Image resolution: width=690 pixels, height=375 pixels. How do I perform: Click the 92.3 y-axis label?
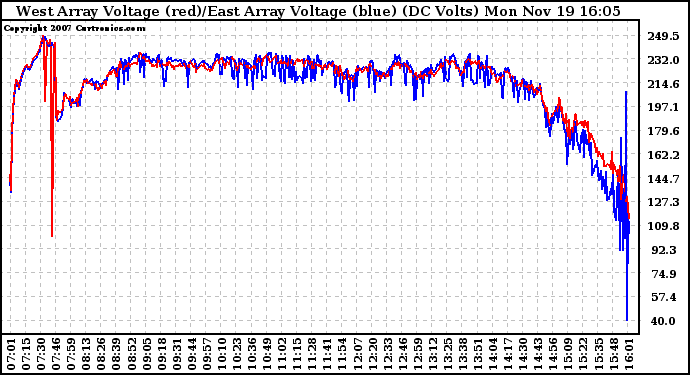(664, 250)
